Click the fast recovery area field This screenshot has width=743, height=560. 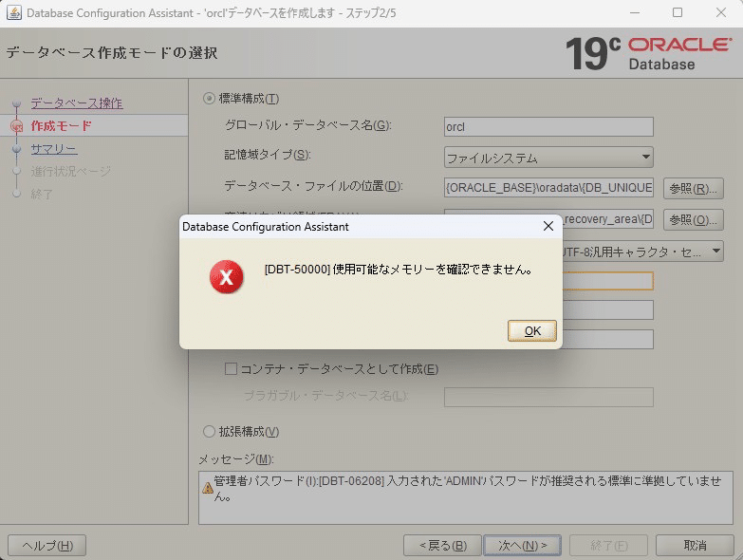click(608, 219)
